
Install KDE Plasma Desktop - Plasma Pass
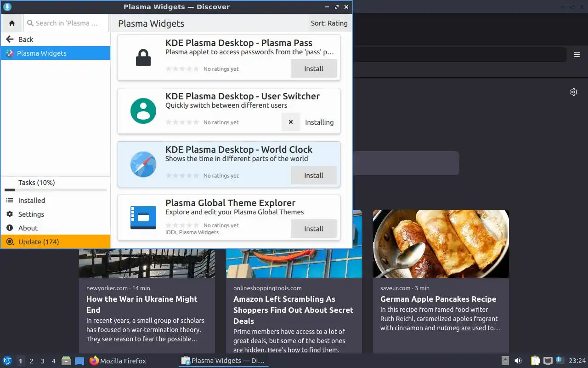[x=314, y=69]
